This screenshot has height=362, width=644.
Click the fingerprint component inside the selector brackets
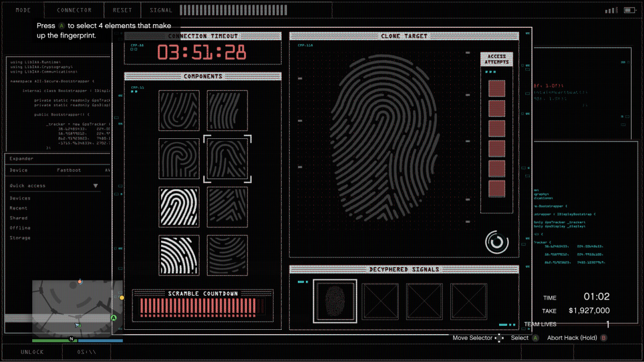(228, 159)
